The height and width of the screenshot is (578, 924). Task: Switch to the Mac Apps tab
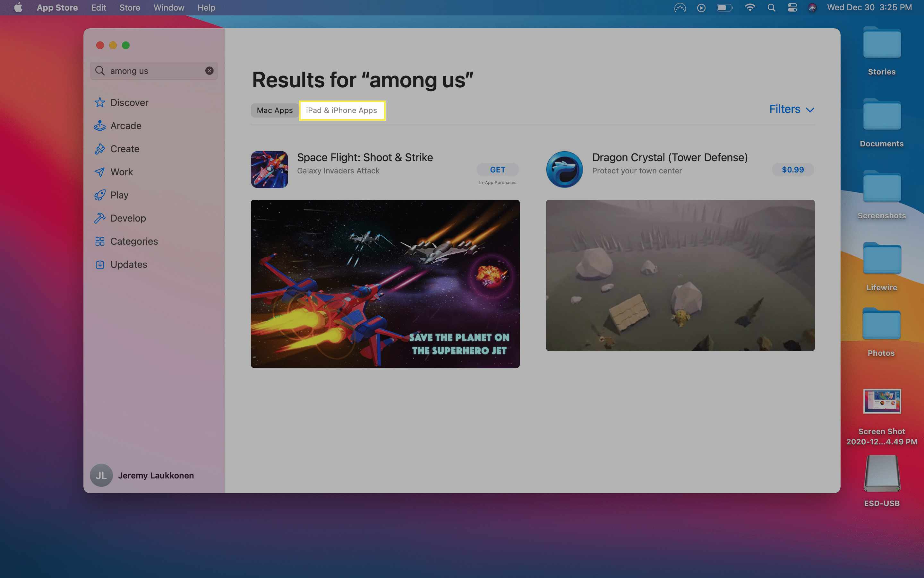tap(275, 110)
